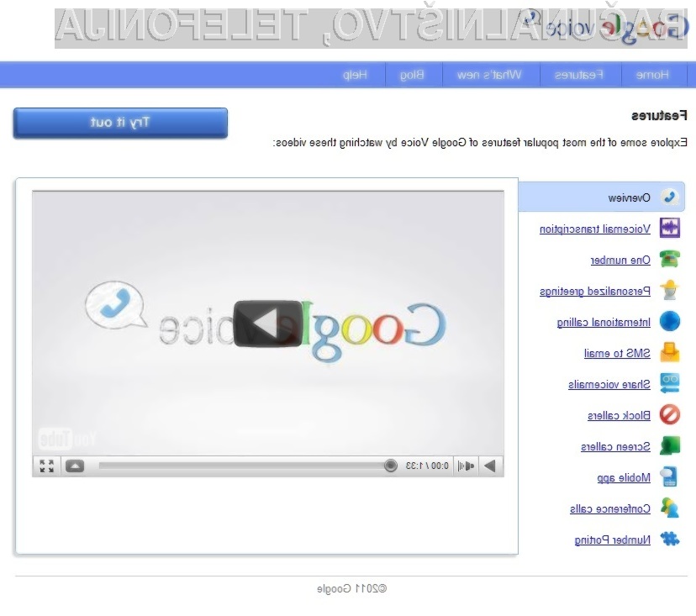Viewport: 696px width, 616px height.
Task: Open the Help tab
Action: [x=355, y=75]
